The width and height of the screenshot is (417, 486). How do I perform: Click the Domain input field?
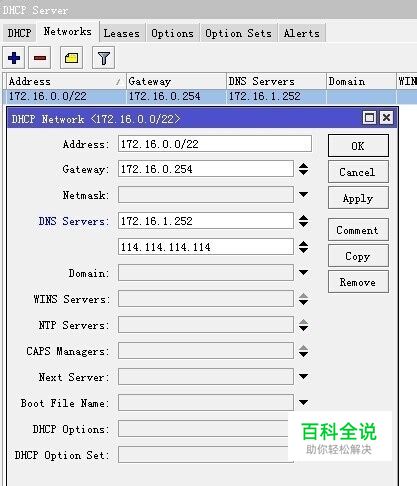pos(206,273)
